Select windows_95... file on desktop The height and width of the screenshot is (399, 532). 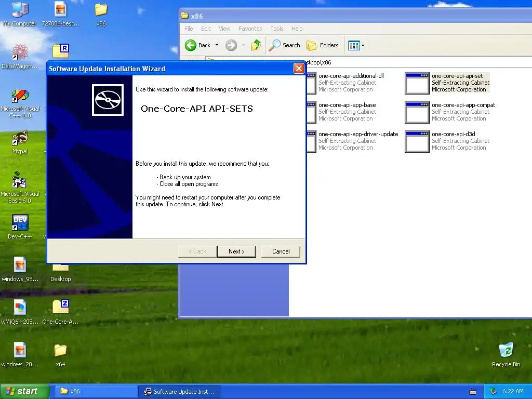[x=20, y=270]
